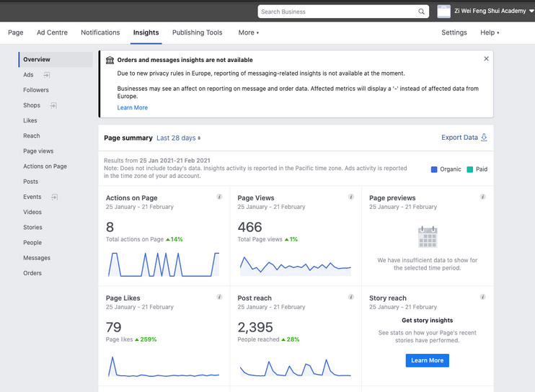The width and height of the screenshot is (535, 392).
Task: Open info icon for Actions on Page
Action: 219,197
